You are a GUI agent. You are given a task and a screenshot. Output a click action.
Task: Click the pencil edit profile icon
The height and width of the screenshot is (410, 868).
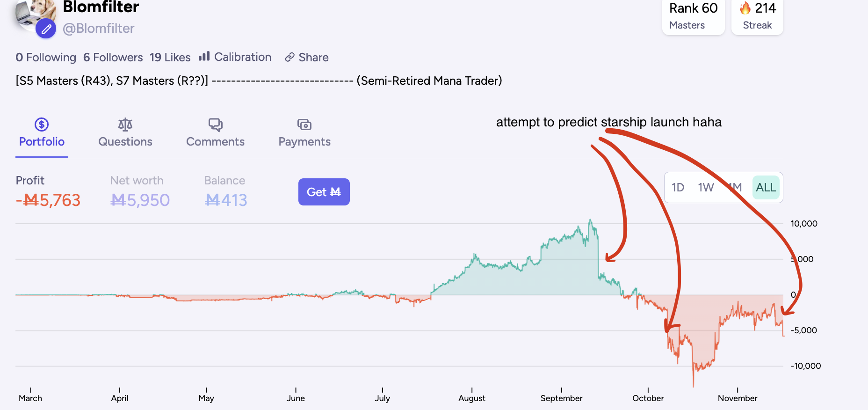46,29
